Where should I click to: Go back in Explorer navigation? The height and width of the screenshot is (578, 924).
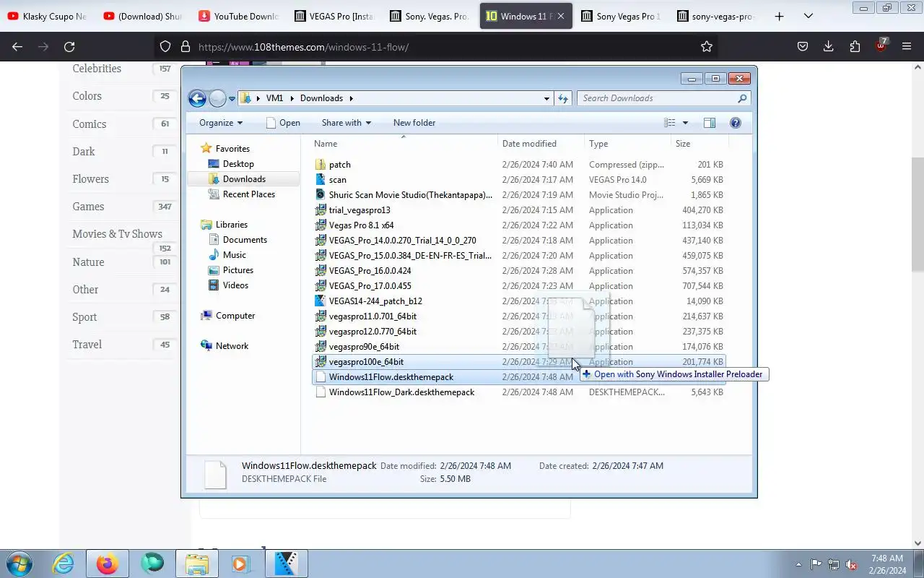pyautogui.click(x=197, y=98)
